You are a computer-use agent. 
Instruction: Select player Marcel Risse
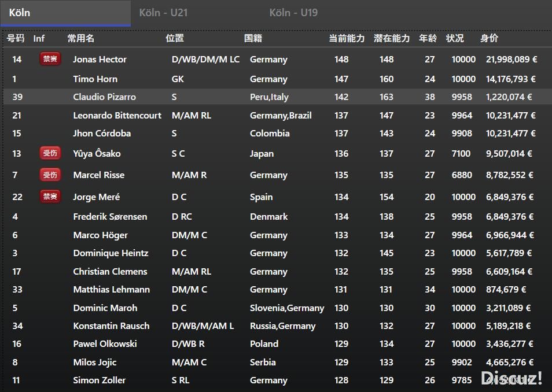(98, 175)
